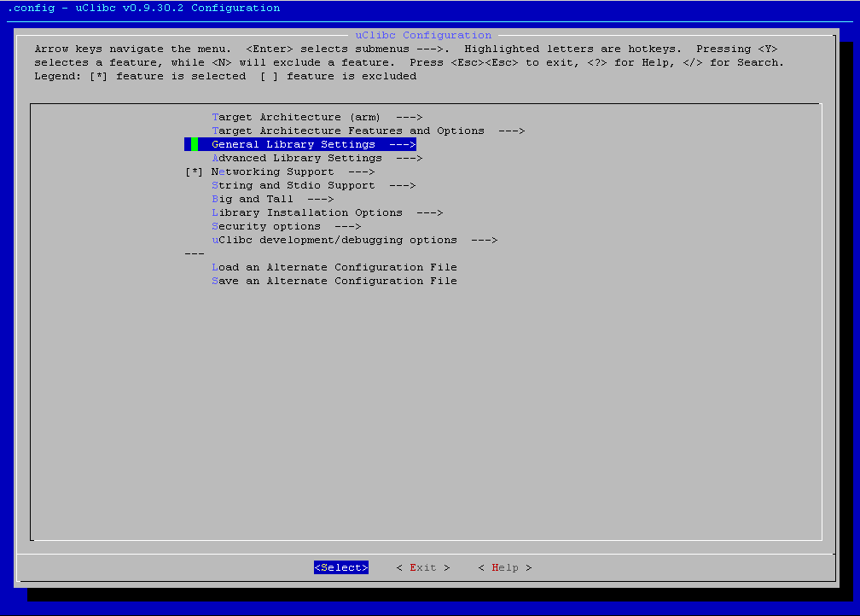Click the green cursor block beside General Library Settings

tap(195, 144)
